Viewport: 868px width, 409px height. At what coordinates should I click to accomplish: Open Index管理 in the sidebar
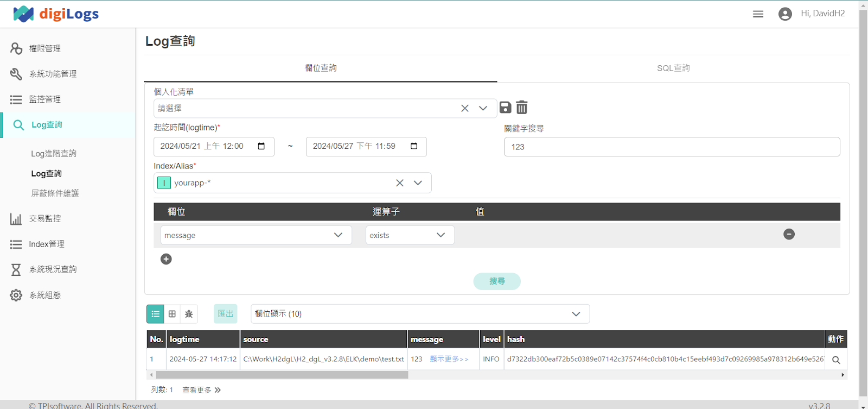47,244
